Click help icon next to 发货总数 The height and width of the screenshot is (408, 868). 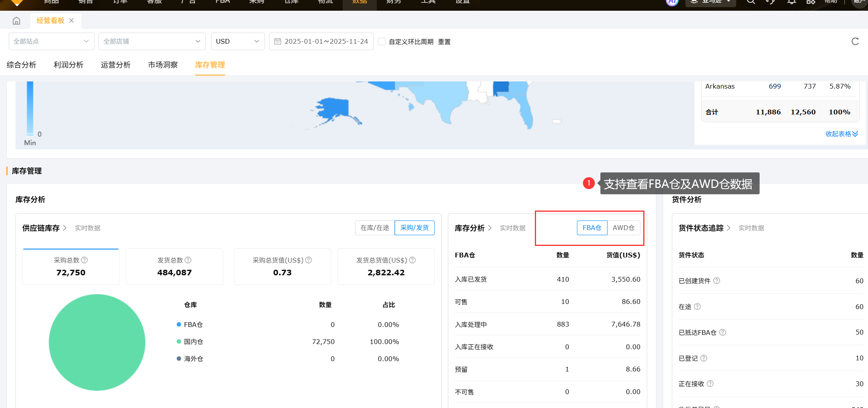coord(188,260)
